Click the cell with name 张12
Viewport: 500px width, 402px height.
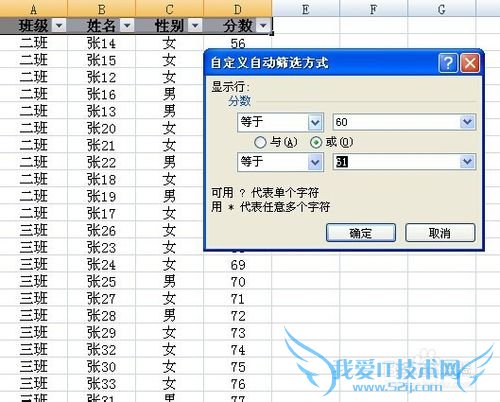pyautogui.click(x=102, y=77)
